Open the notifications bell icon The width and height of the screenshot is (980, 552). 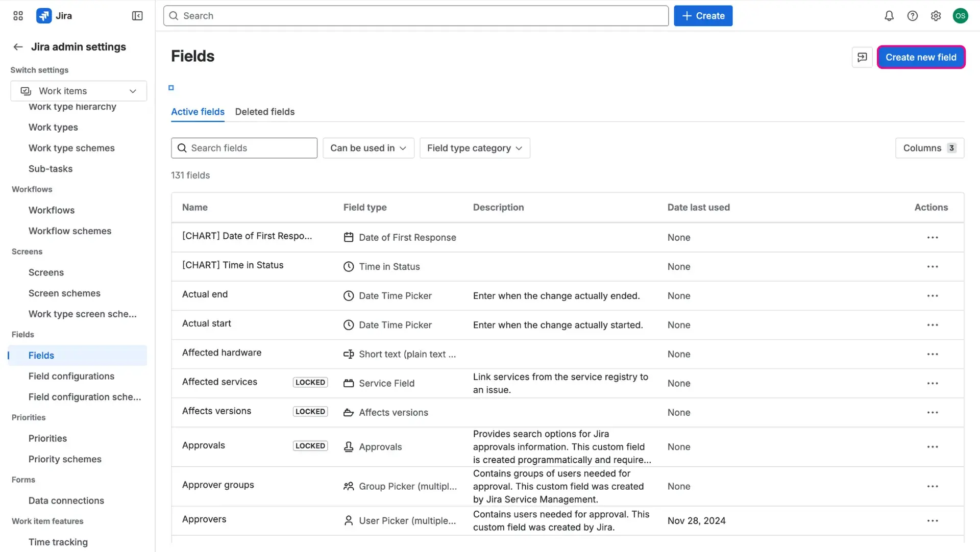pyautogui.click(x=889, y=16)
